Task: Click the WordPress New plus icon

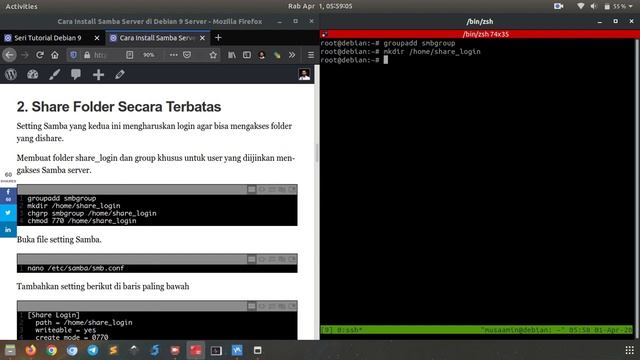Action: coord(98,75)
